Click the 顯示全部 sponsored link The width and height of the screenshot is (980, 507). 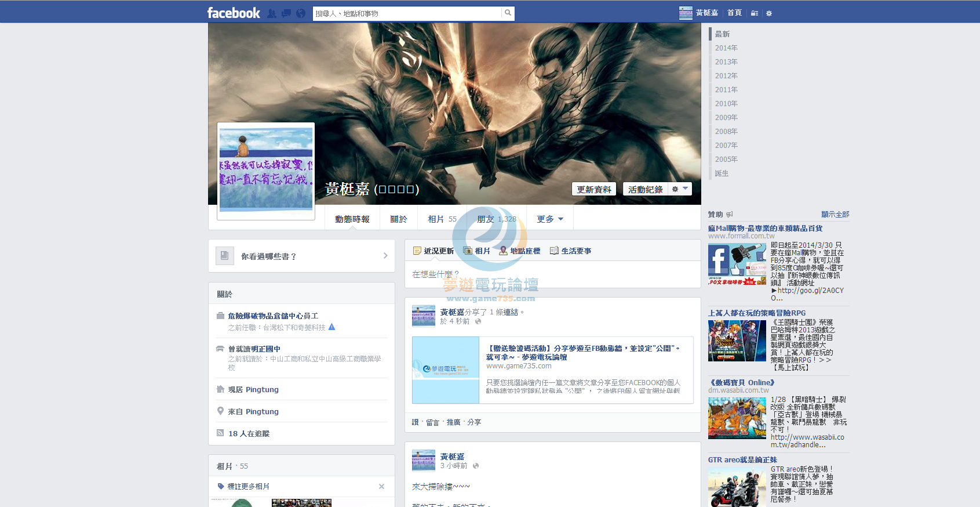pyautogui.click(x=835, y=215)
